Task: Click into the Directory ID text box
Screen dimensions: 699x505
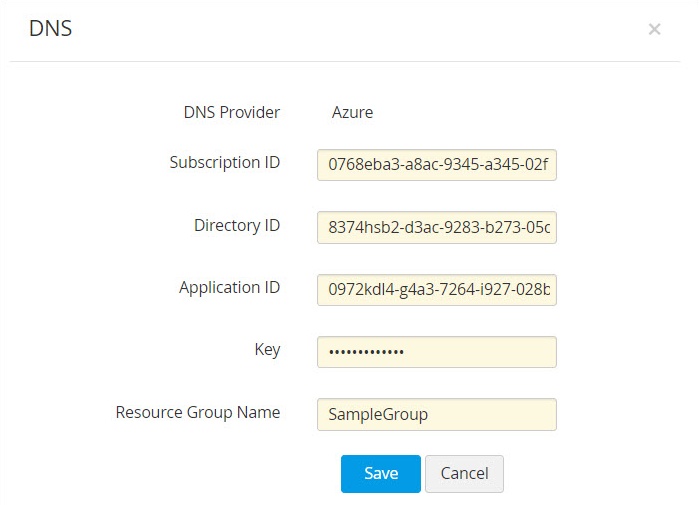Action: click(436, 228)
